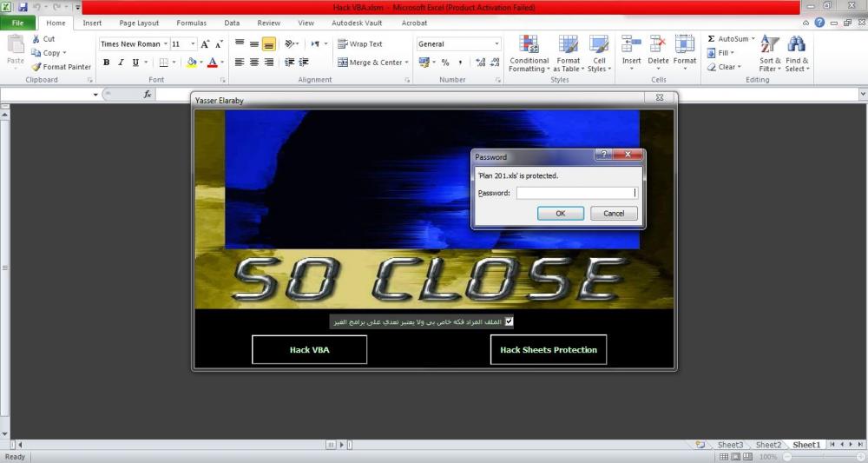The image size is (868, 463).
Task: Apply the red Font Color
Action: (x=213, y=62)
